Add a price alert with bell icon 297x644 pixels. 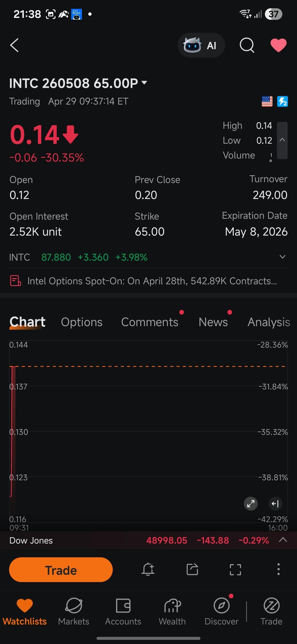click(x=148, y=569)
